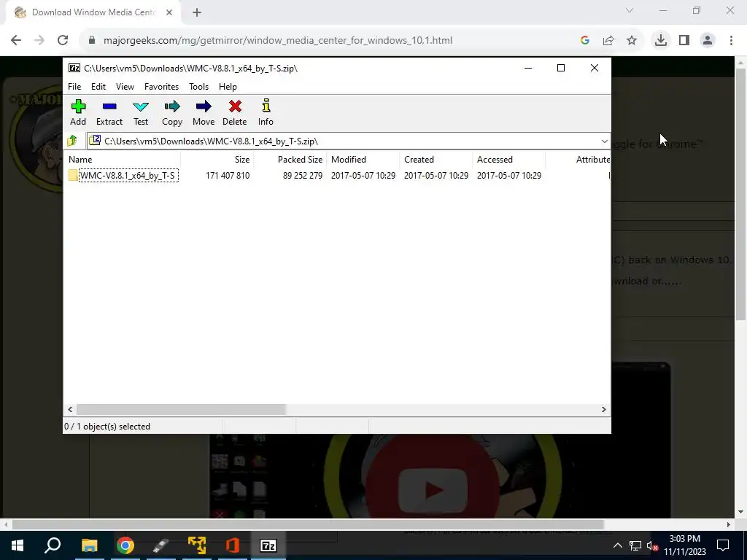The width and height of the screenshot is (747, 560).
Task: Show hidden system tray icons
Action: pos(617,545)
